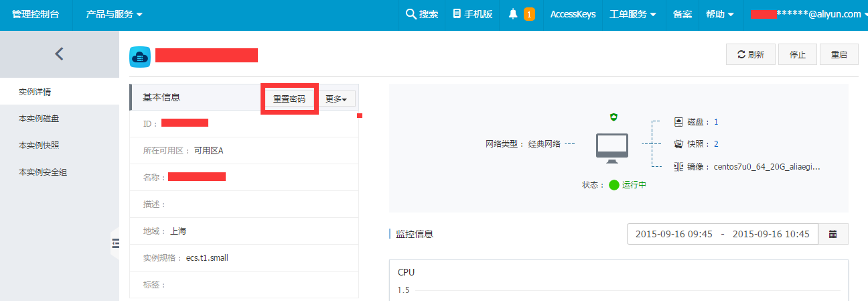Click the ECS instance cloud icon
The height and width of the screenshot is (301, 868).
[139, 56]
